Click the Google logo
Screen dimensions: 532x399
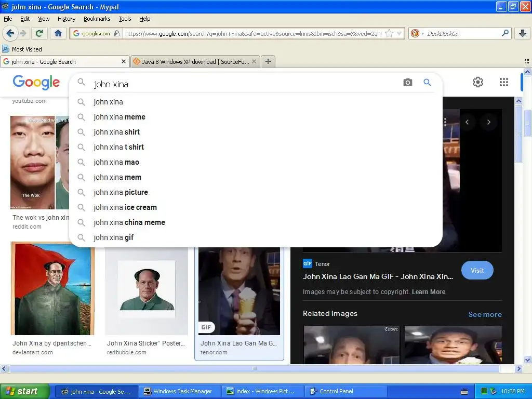36,82
